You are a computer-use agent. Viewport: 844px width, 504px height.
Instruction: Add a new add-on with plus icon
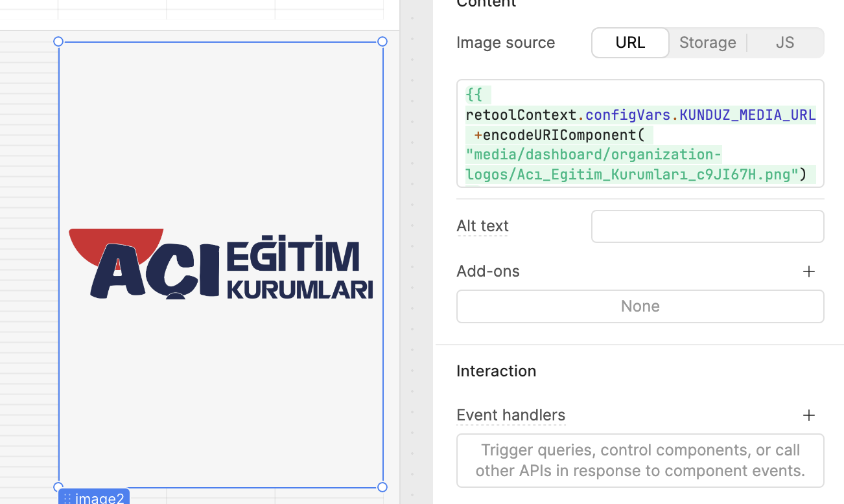pos(808,271)
